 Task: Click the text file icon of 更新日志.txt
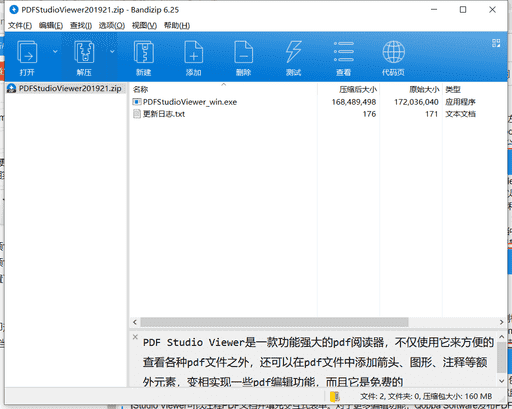coord(137,114)
